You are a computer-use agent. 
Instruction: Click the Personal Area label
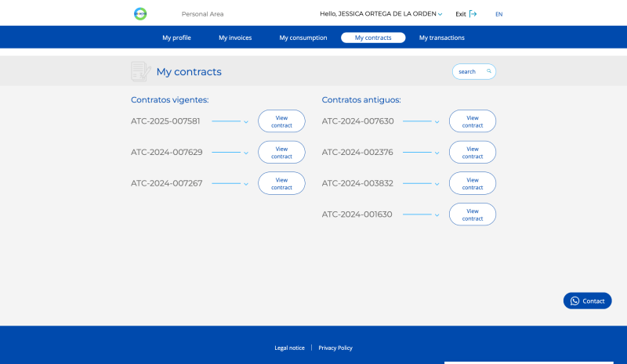tap(202, 14)
